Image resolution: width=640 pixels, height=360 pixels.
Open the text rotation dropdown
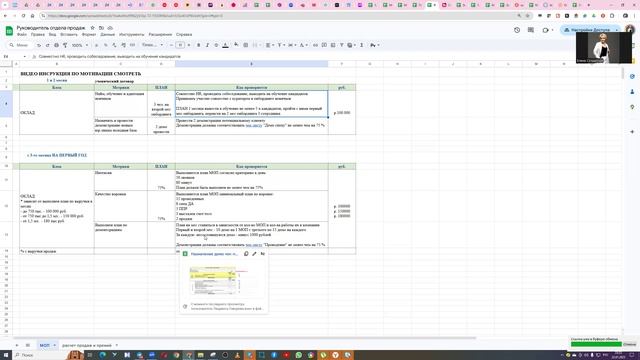coord(303,45)
